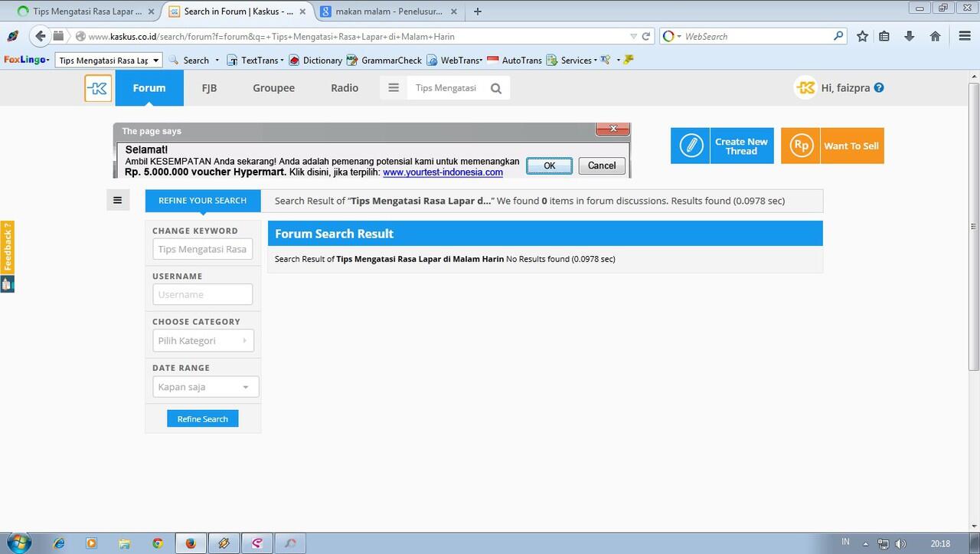The height and width of the screenshot is (554, 980).
Task: Open the faizpra user avatar icon
Action: coord(805,87)
